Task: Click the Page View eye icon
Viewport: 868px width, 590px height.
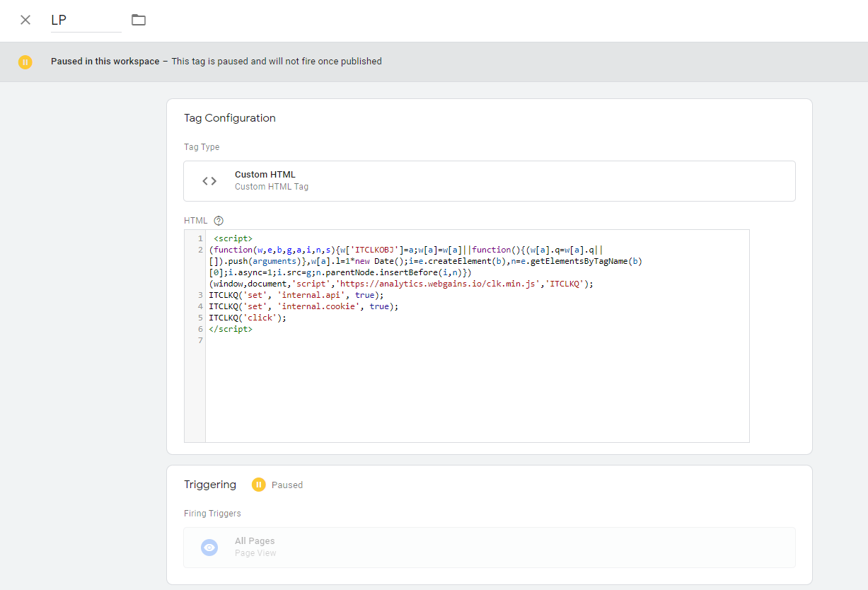Action: 209,548
